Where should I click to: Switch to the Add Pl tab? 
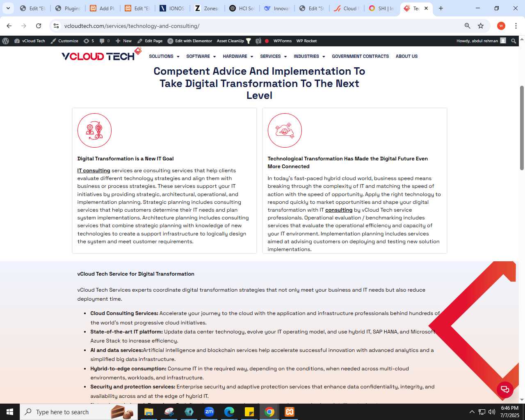[x=103, y=8]
